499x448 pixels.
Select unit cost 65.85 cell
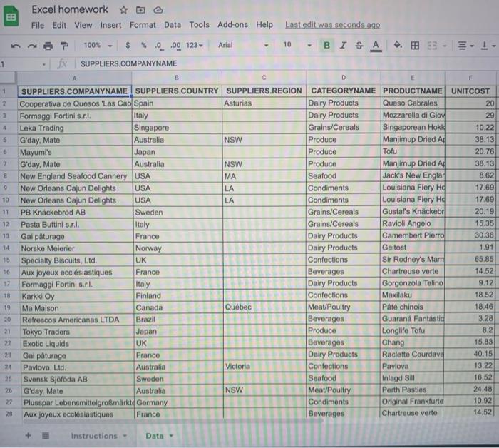(x=470, y=259)
